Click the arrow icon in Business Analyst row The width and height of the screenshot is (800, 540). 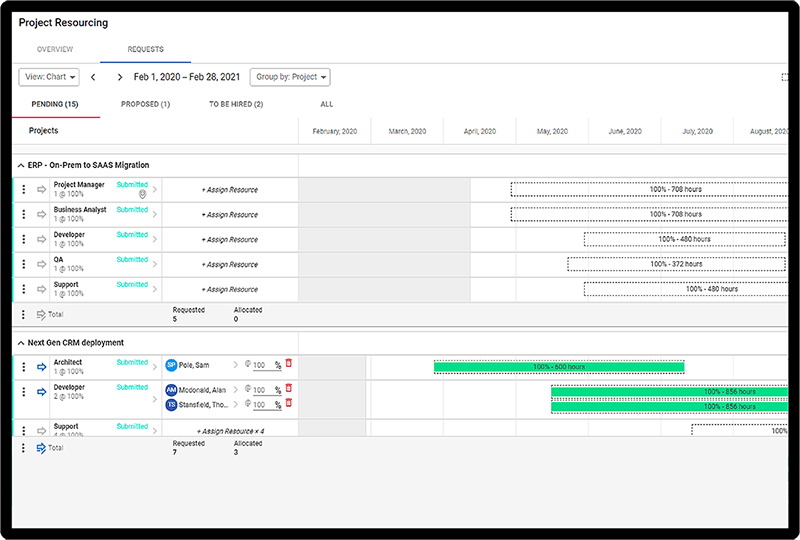point(41,214)
